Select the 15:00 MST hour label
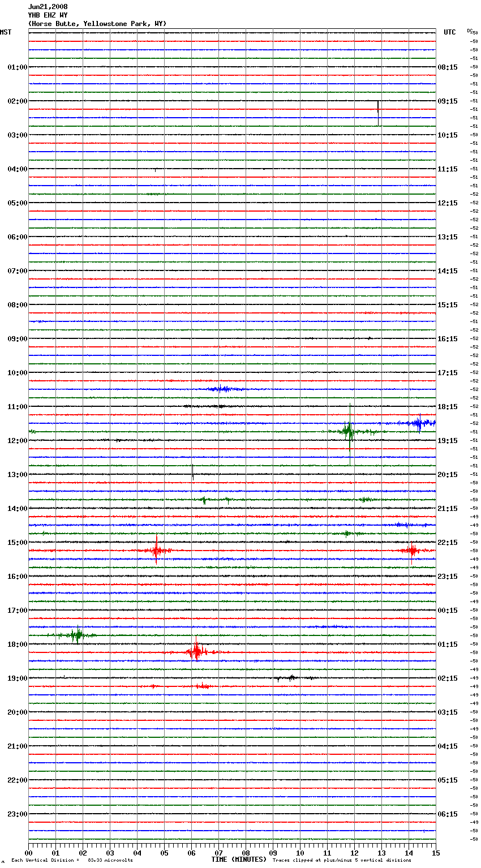Screen dimensions: 481x868 click(x=17, y=543)
